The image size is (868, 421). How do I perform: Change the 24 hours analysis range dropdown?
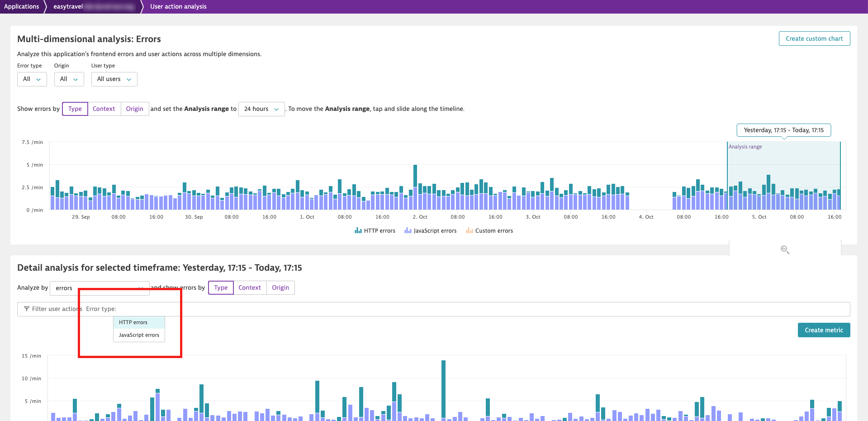click(x=261, y=109)
